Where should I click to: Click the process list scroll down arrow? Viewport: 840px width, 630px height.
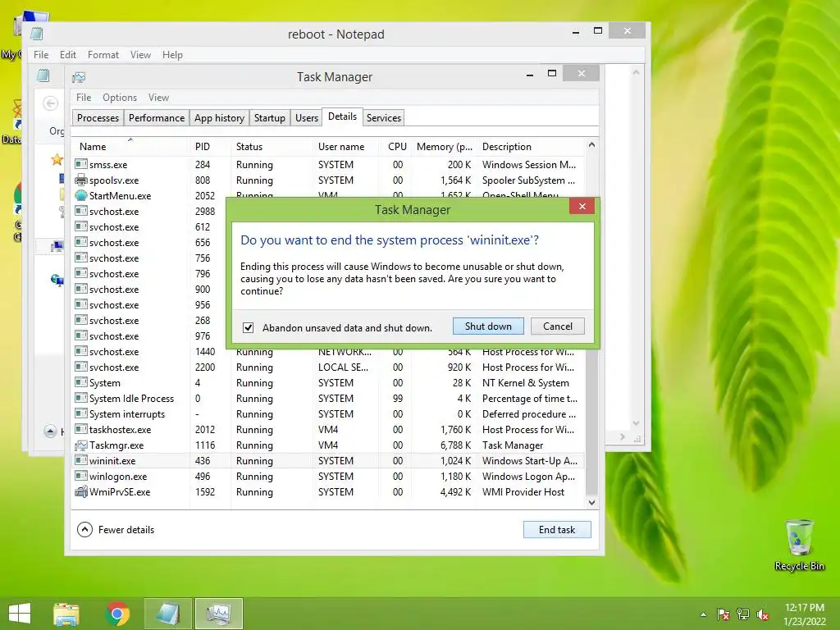pos(591,503)
